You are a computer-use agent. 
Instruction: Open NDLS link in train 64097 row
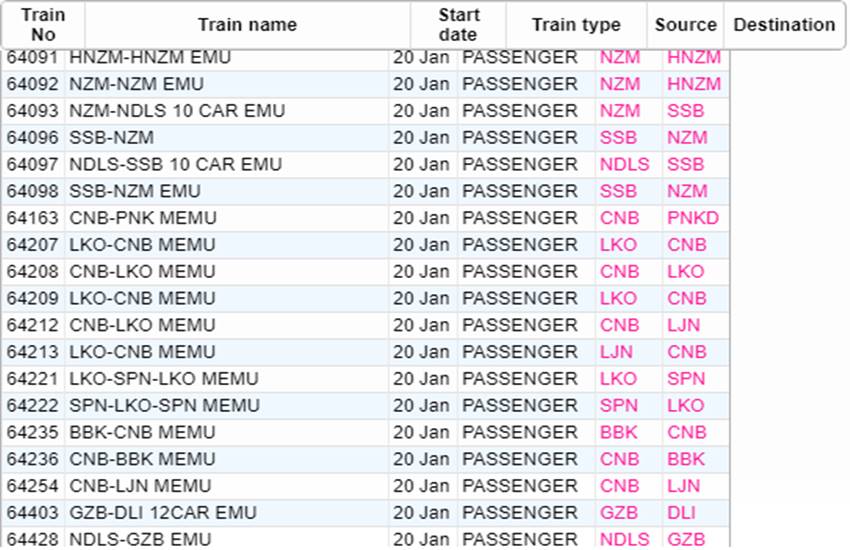624,164
